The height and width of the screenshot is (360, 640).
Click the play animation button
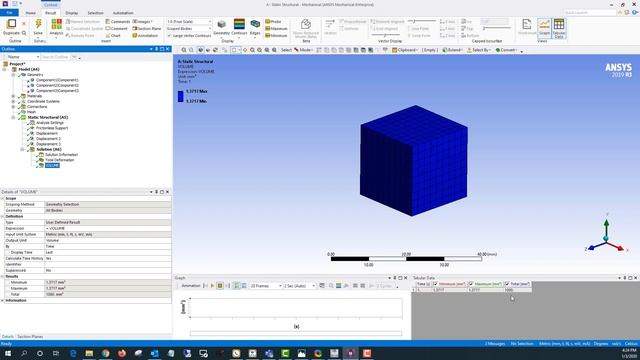[212, 286]
